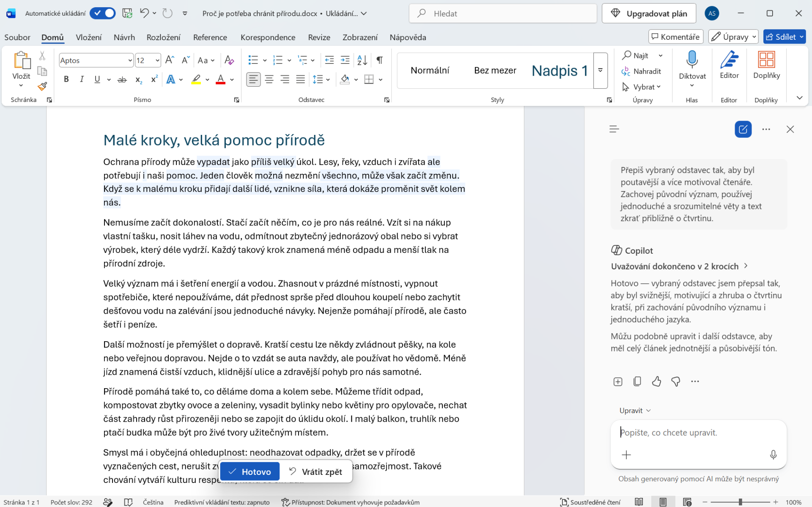The image size is (812, 507).
Task: Center align the paragraph
Action: click(x=269, y=79)
